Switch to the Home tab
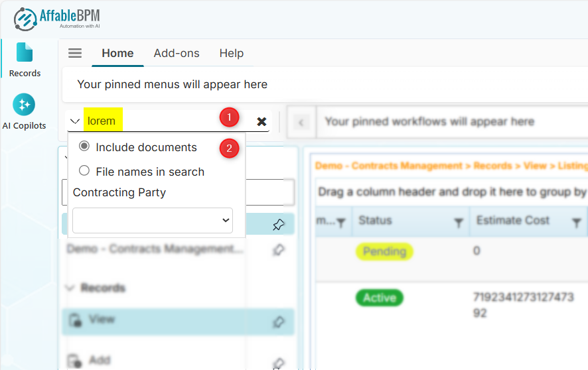 pyautogui.click(x=117, y=53)
